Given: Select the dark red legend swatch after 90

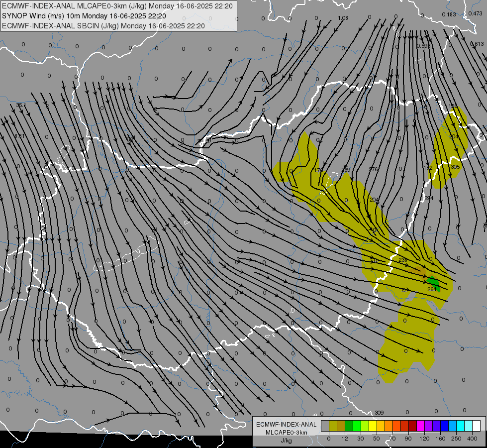Looking at the screenshot, I should (413, 426).
